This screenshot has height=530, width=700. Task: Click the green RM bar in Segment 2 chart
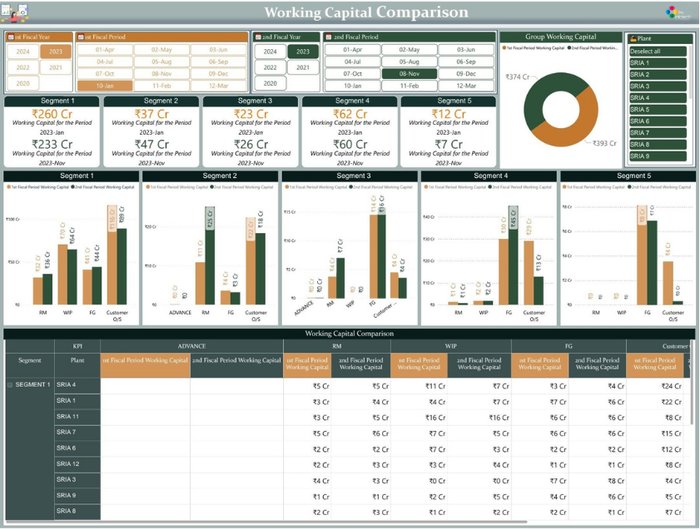209,267
